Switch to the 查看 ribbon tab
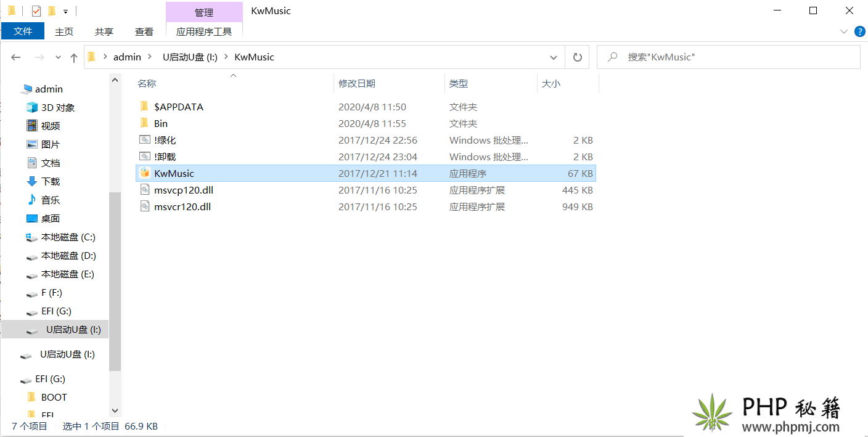The image size is (868, 437). (144, 31)
